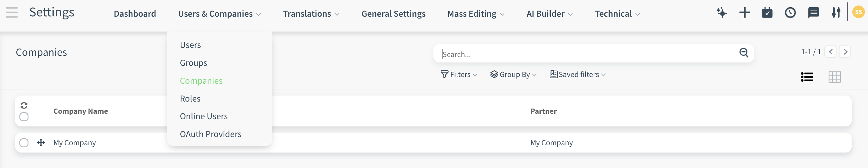The height and width of the screenshot is (168, 868).
Task: Expand the Filters dropdown
Action: (459, 75)
